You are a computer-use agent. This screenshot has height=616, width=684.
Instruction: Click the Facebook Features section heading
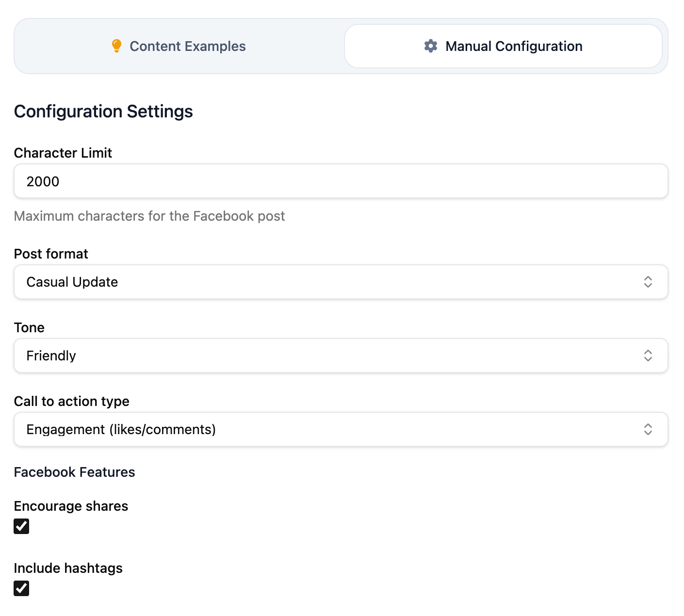coord(74,472)
